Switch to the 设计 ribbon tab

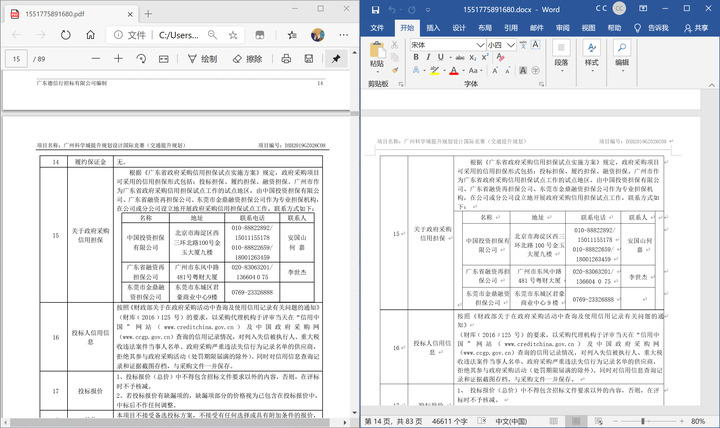coord(459,28)
